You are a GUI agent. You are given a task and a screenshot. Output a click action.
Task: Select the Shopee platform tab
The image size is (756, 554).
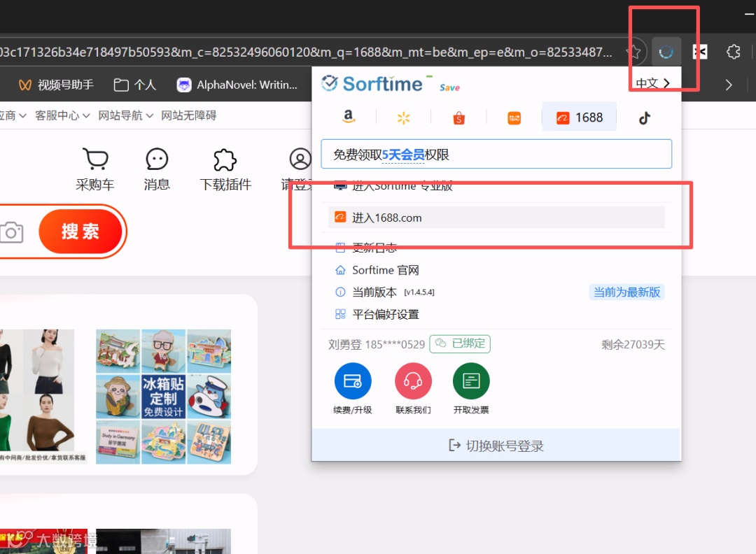click(459, 118)
